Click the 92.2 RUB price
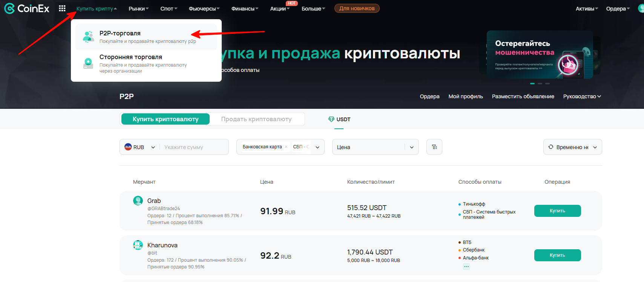Image resolution: width=644 pixels, height=282 pixels. (276, 256)
